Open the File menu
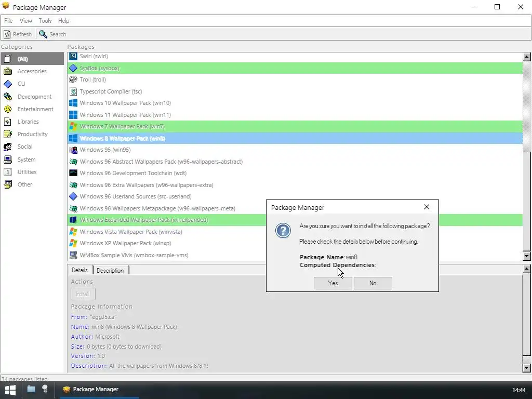 click(8, 21)
